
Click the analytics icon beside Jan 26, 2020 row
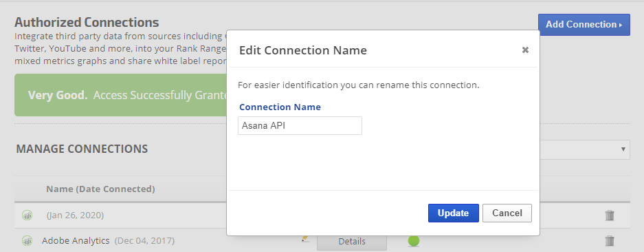27,215
